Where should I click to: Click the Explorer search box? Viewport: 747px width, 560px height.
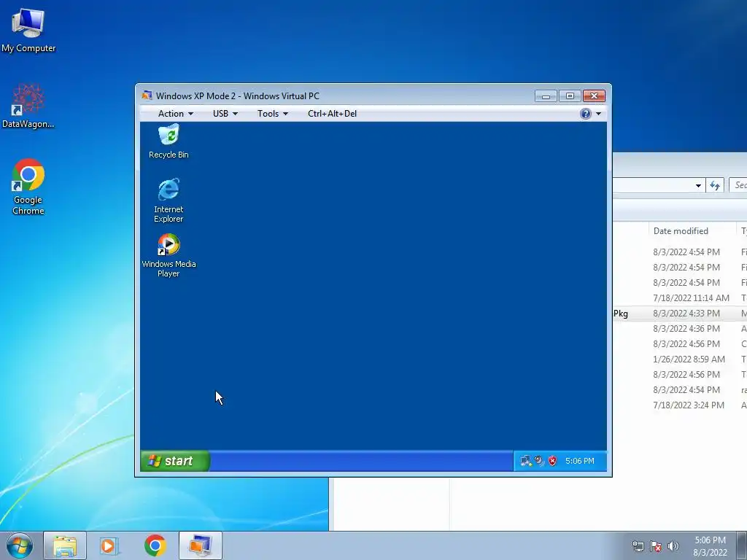[x=738, y=185]
